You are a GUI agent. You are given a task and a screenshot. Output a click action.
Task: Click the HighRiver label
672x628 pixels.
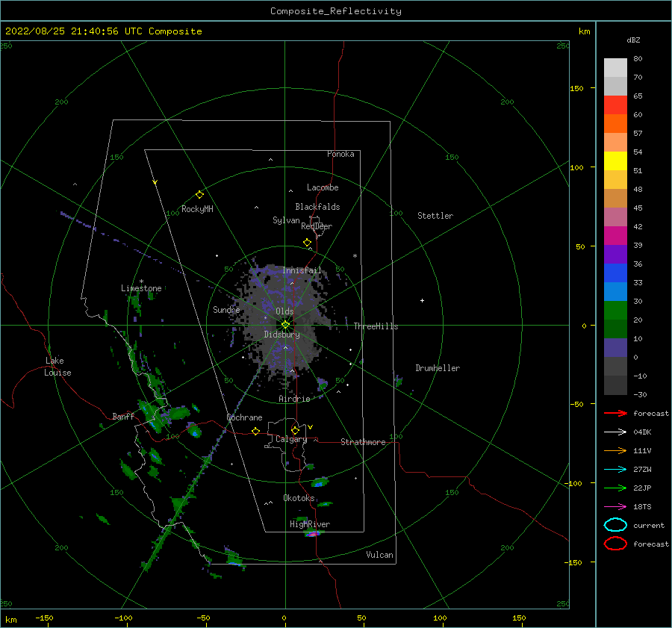pyautogui.click(x=310, y=524)
